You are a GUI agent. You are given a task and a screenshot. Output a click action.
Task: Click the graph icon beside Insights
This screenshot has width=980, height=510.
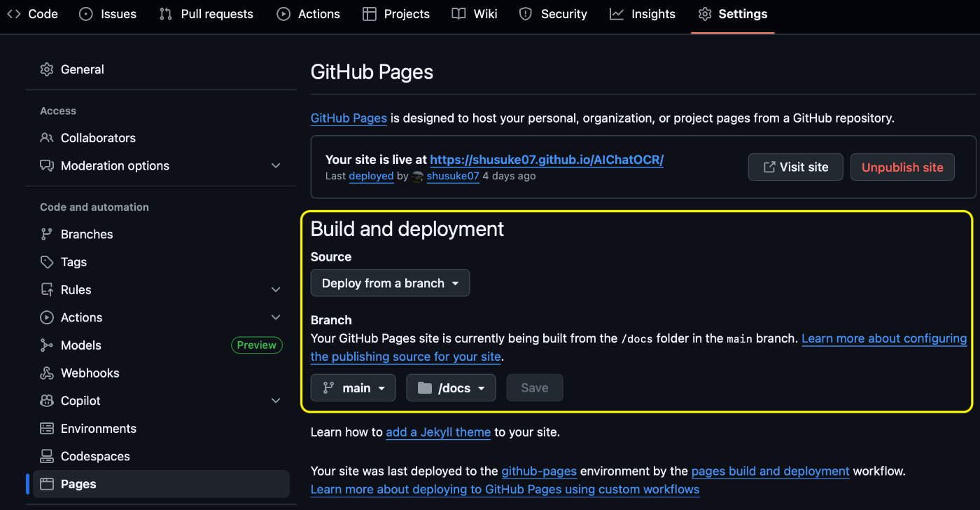[617, 14]
